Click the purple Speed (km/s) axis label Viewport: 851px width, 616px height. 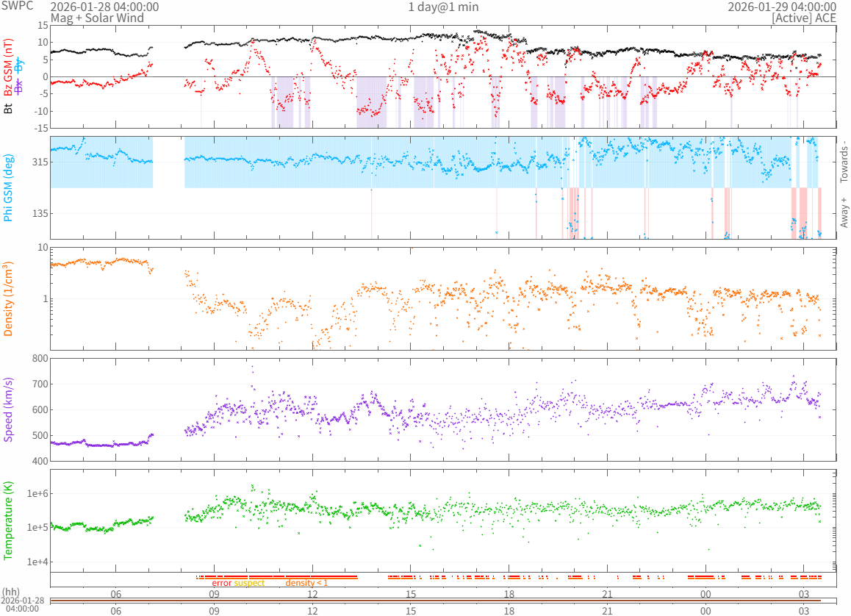[9, 409]
